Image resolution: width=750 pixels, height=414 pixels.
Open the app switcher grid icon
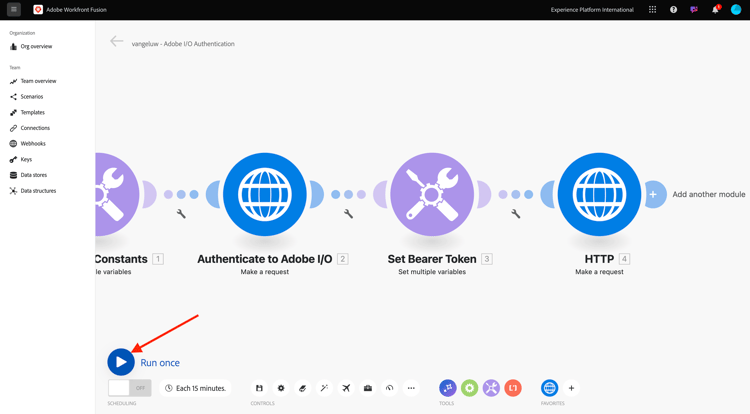pyautogui.click(x=652, y=10)
